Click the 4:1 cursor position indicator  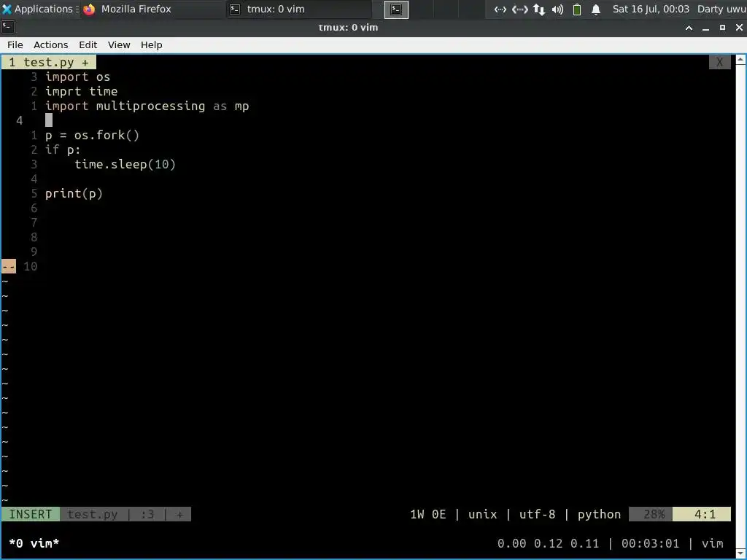coord(702,514)
